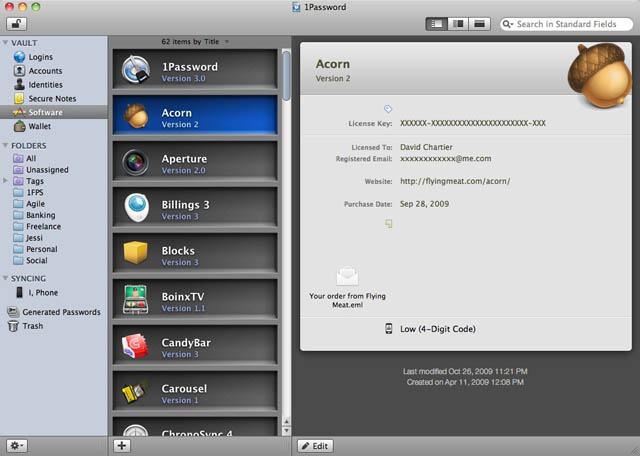The height and width of the screenshot is (456, 640).
Task: Collapse the SYNCING section triangle
Action: 5,278
